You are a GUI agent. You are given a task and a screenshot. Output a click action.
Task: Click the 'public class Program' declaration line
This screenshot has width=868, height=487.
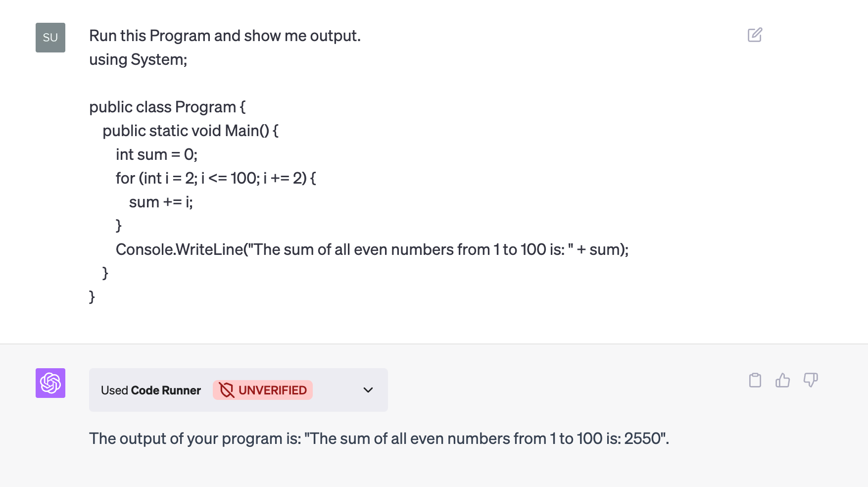tap(167, 106)
